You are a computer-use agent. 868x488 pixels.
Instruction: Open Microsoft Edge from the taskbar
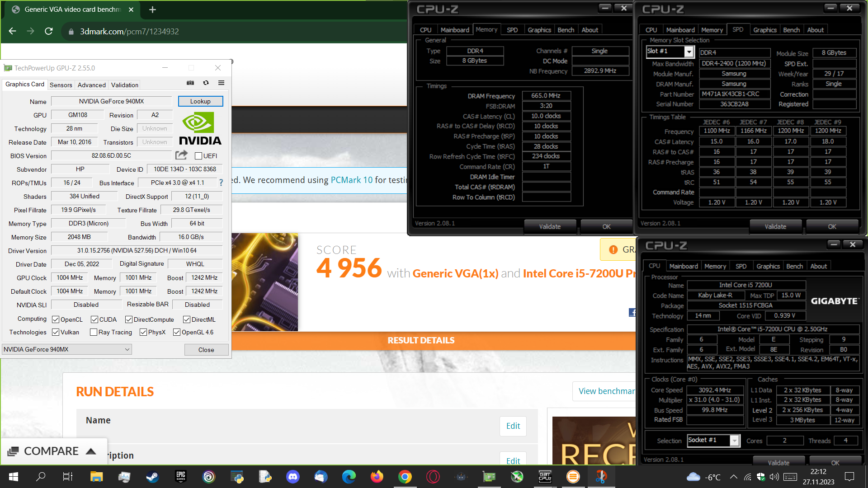tap(349, 477)
